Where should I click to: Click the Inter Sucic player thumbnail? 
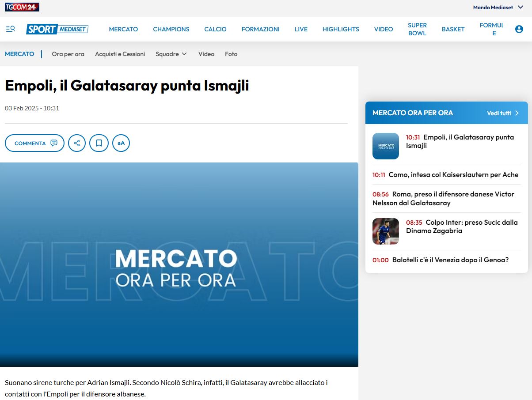coord(385,231)
